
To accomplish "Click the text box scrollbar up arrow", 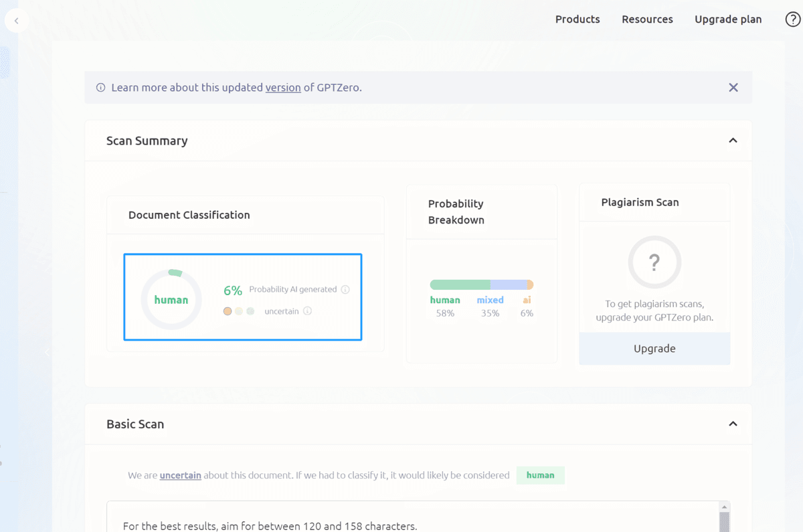I will pos(724,508).
